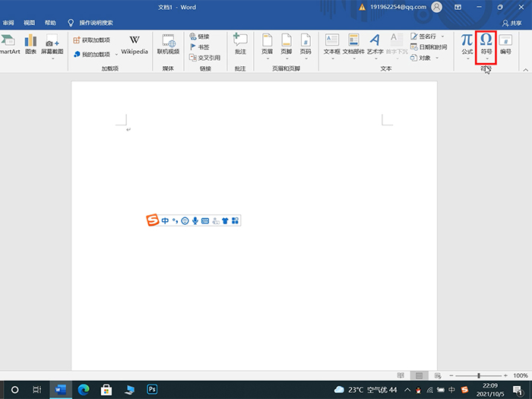Open the View (视图) tab
532x399 pixels.
point(29,23)
